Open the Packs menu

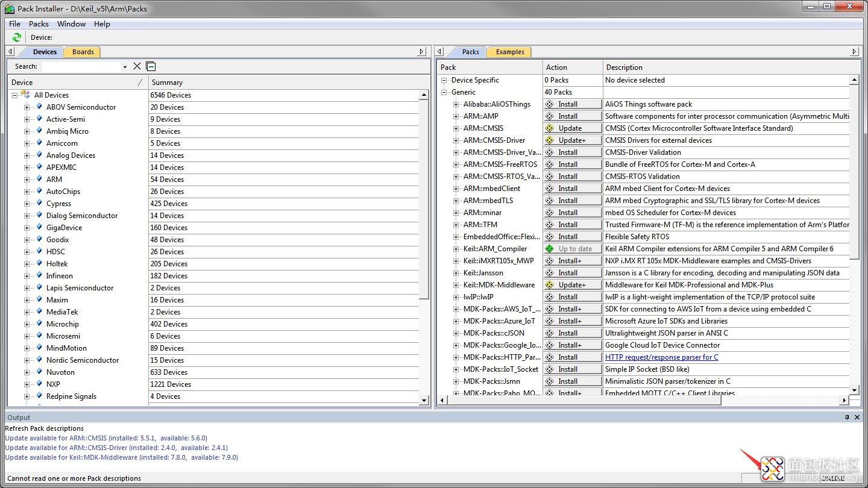pyautogui.click(x=39, y=24)
